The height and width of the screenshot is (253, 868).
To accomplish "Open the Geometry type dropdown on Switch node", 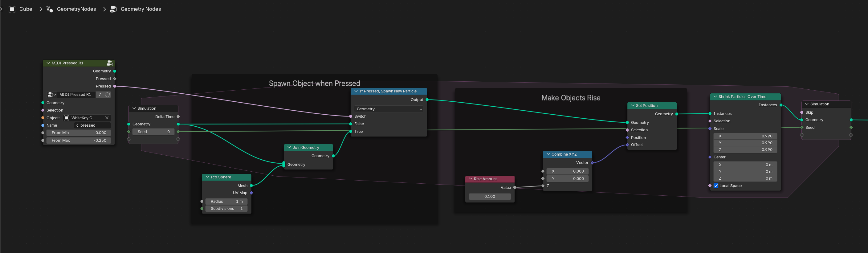I will [x=389, y=109].
